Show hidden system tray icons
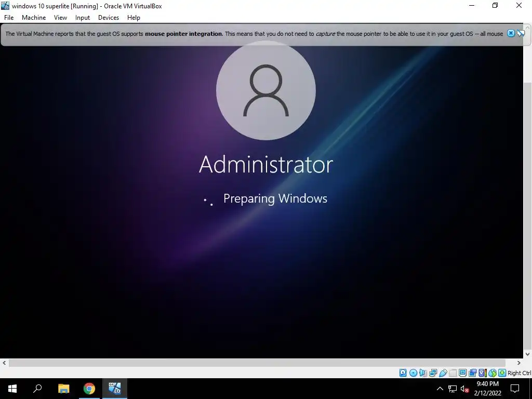The height and width of the screenshot is (399, 532). pyautogui.click(x=440, y=389)
